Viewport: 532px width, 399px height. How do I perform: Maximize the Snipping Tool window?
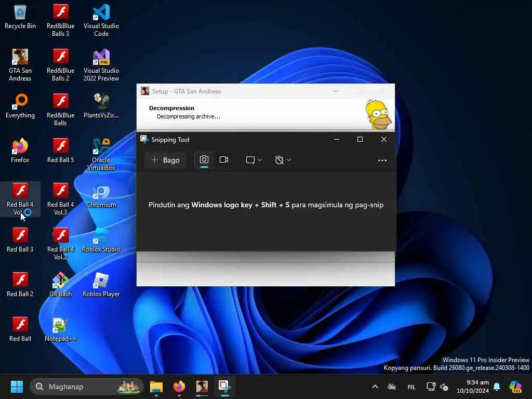[x=360, y=139]
